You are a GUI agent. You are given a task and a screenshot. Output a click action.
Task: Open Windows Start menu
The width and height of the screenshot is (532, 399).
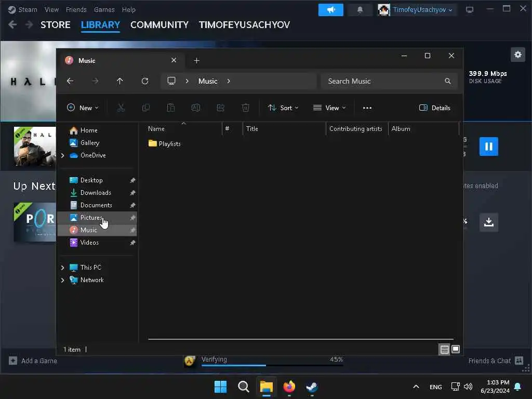[x=220, y=387]
